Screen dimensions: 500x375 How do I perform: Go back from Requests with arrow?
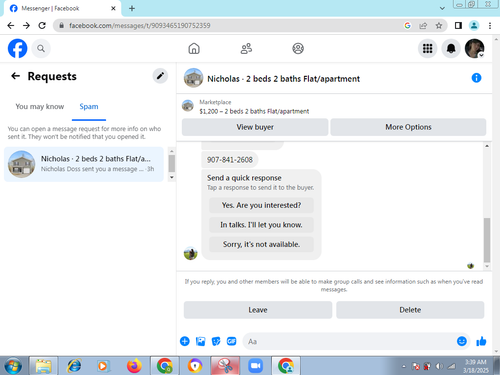[x=15, y=76]
